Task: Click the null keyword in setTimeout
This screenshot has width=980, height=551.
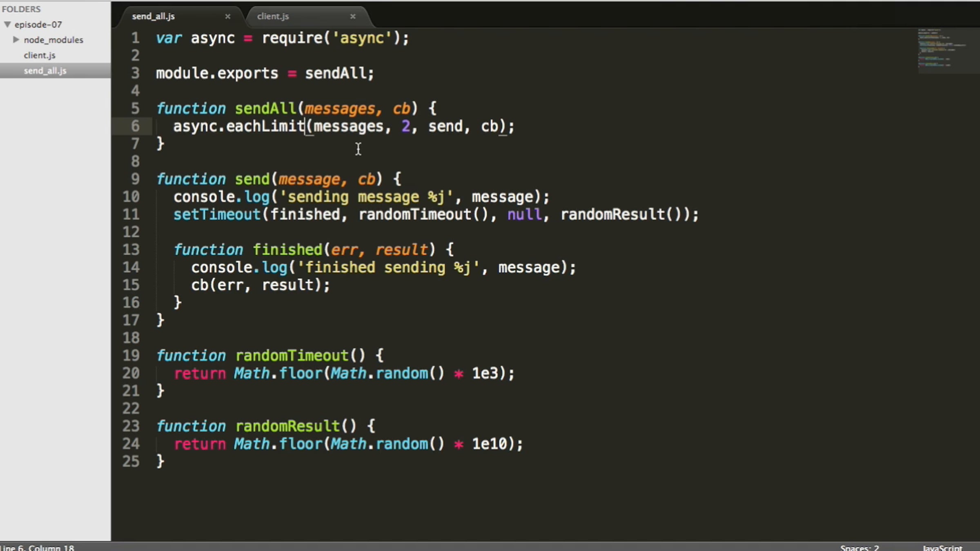Action: pos(524,214)
